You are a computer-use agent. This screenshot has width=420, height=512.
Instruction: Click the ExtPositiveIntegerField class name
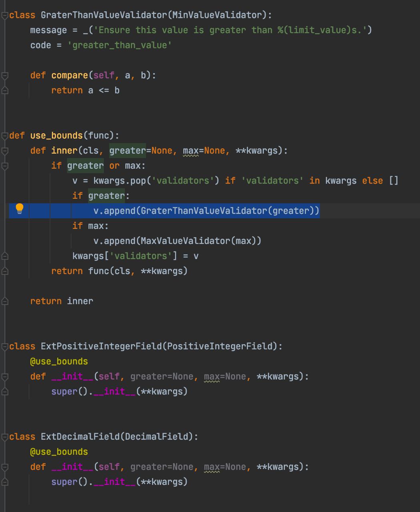[x=101, y=346]
